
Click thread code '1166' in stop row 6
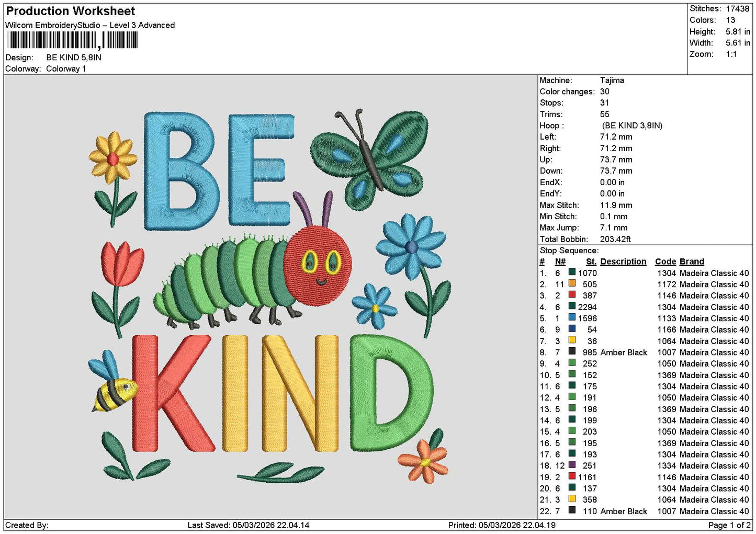click(x=667, y=330)
